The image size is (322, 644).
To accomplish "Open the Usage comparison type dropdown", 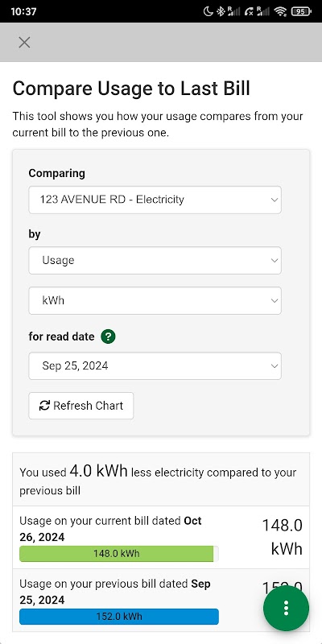I will [155, 260].
